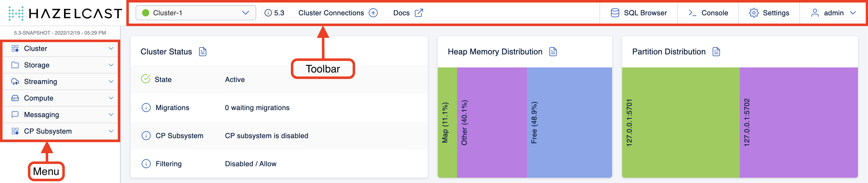Screen dimensions: 868x183
Task: Open the SQL Browser
Action: (638, 13)
